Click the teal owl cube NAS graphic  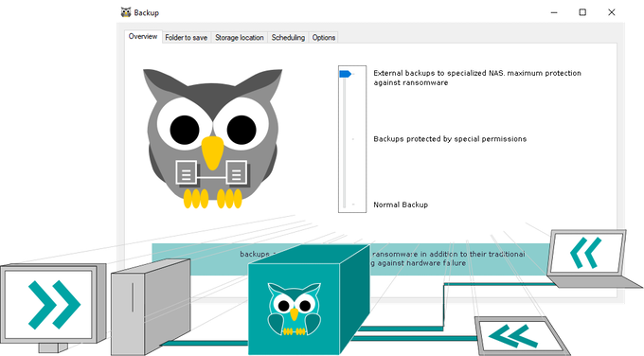[308, 300]
